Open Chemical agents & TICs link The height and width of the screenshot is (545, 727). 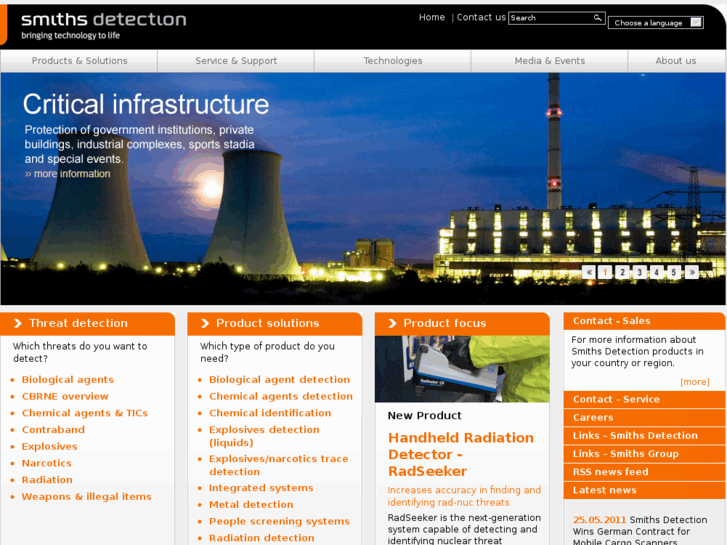tap(85, 413)
